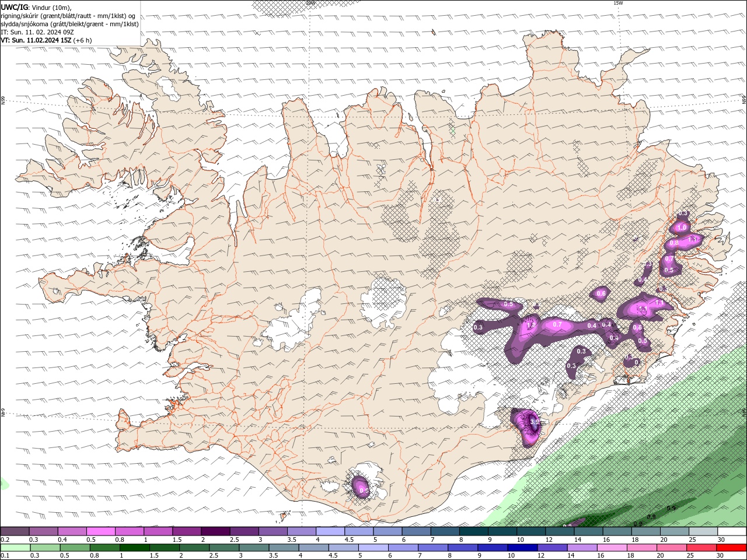747x560 pixels.
Task: Click the '1.0' snowfall value in the east
Action: pos(682,228)
